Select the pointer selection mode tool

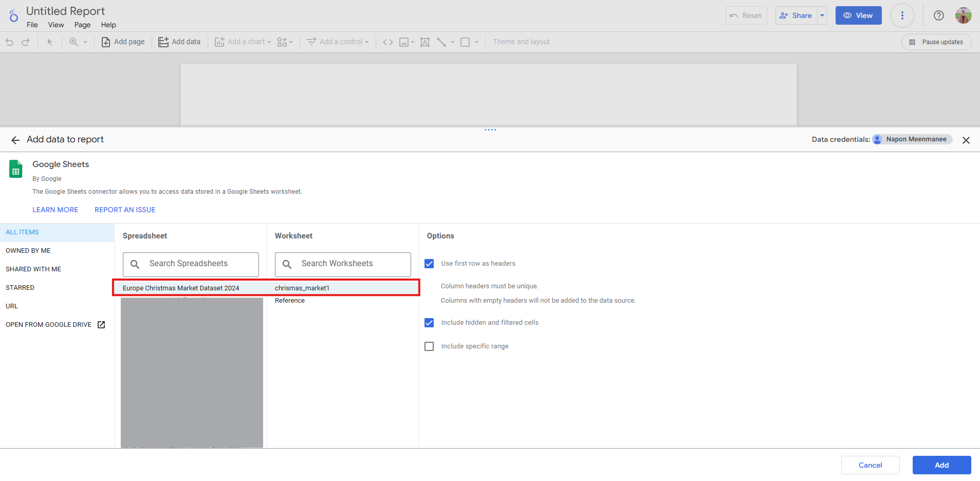[x=50, y=42]
